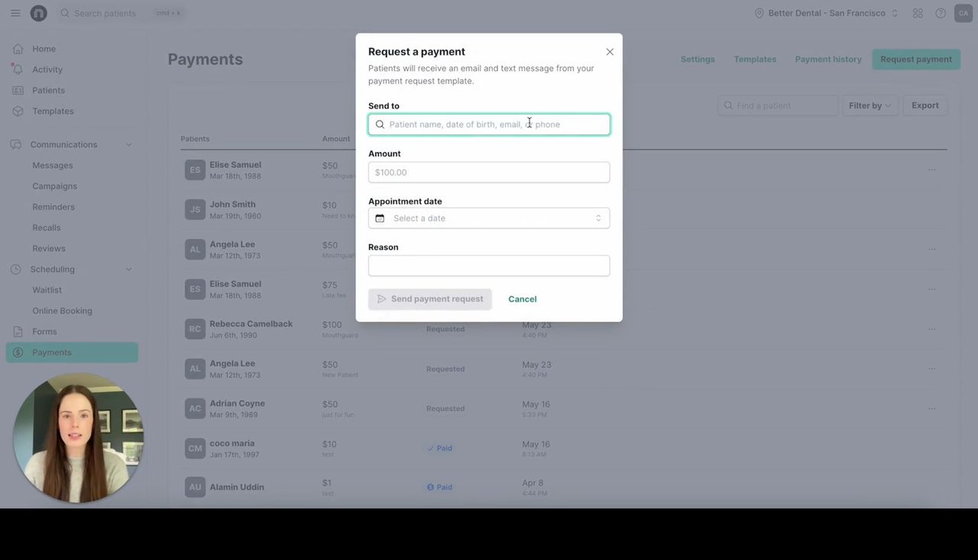Click the help question mark icon
Screen dimensions: 978x560
pos(941,13)
